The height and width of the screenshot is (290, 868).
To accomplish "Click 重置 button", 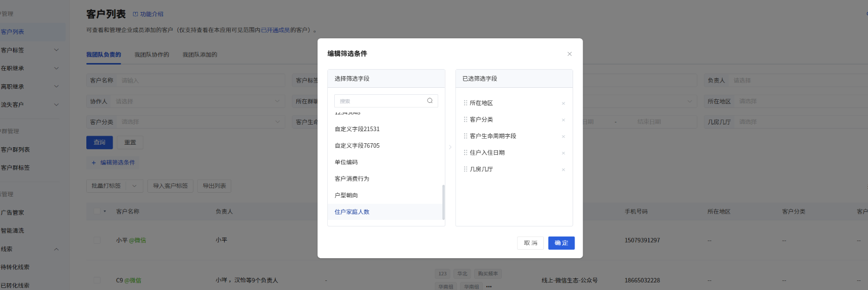I will point(130,143).
